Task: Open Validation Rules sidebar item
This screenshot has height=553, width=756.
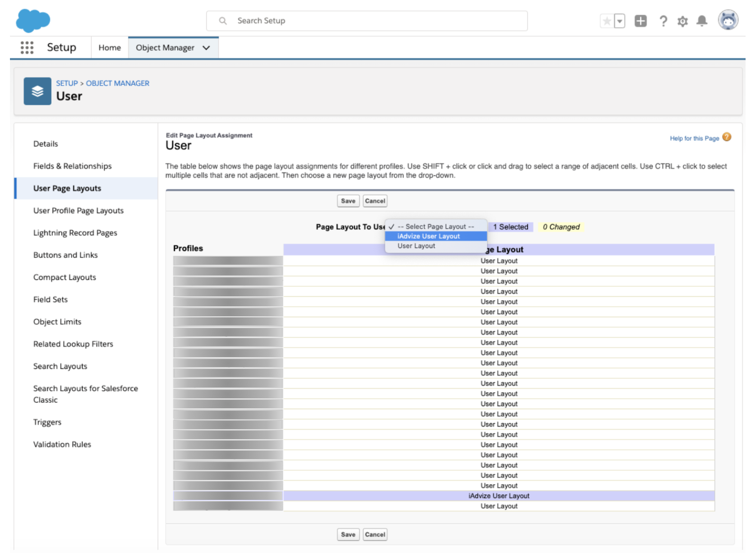Action: 62,444
